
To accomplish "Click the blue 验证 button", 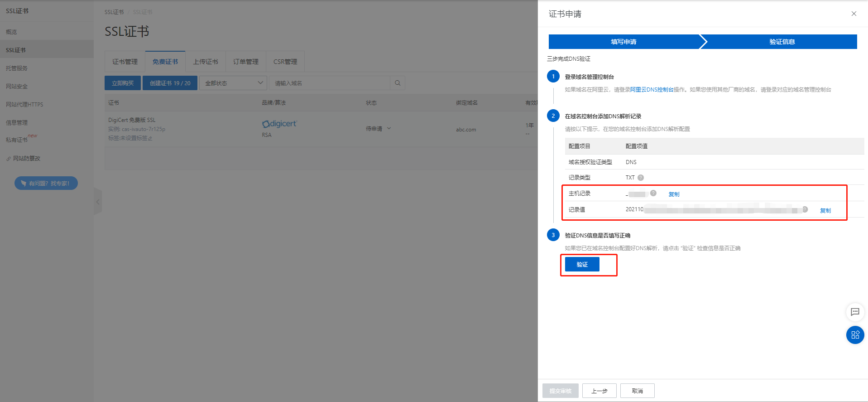I will click(x=582, y=264).
